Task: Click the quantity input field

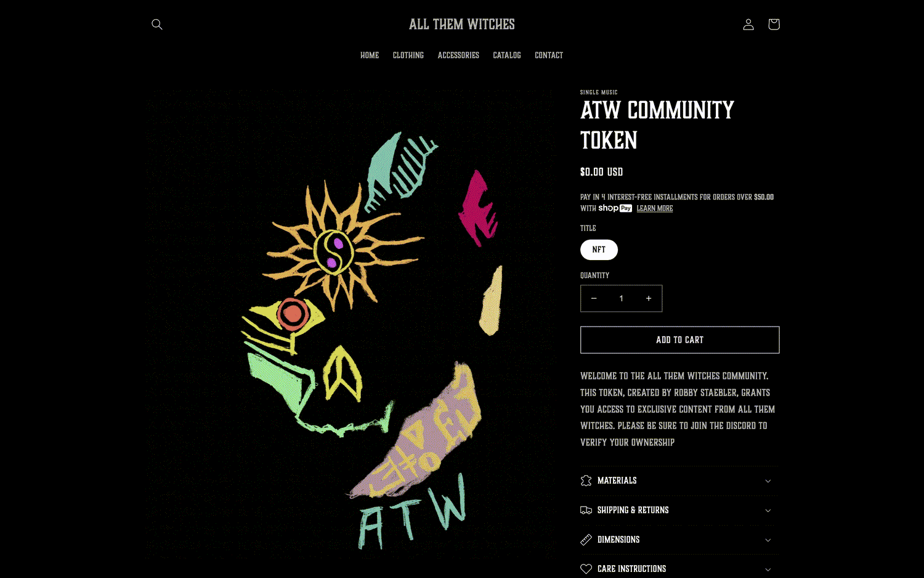Action: (621, 298)
